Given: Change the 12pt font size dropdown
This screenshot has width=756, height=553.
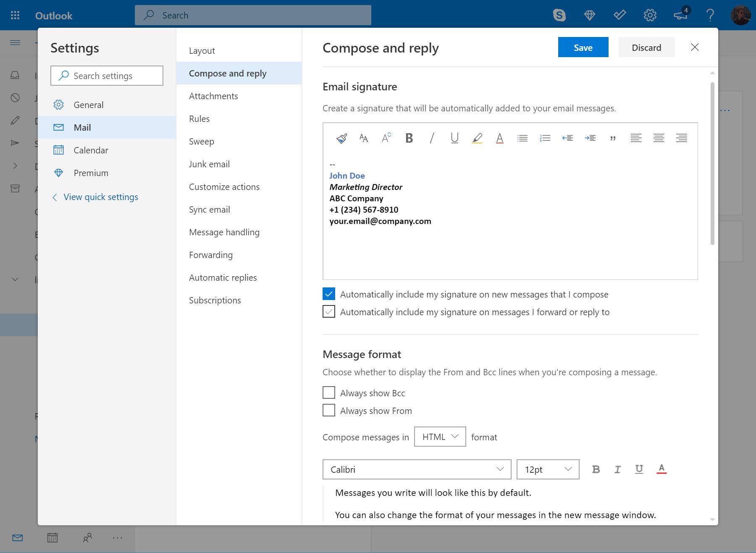Looking at the screenshot, I should (547, 469).
